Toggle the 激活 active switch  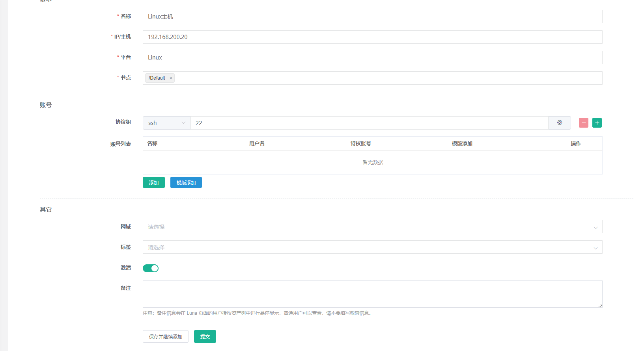point(151,268)
